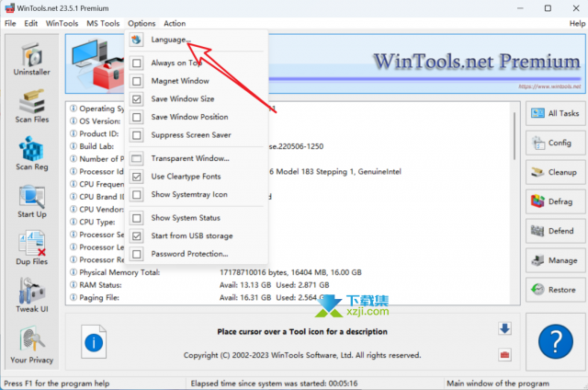The height and width of the screenshot is (390, 588).
Task: Open the Start Up manager
Action: pyautogui.click(x=32, y=201)
